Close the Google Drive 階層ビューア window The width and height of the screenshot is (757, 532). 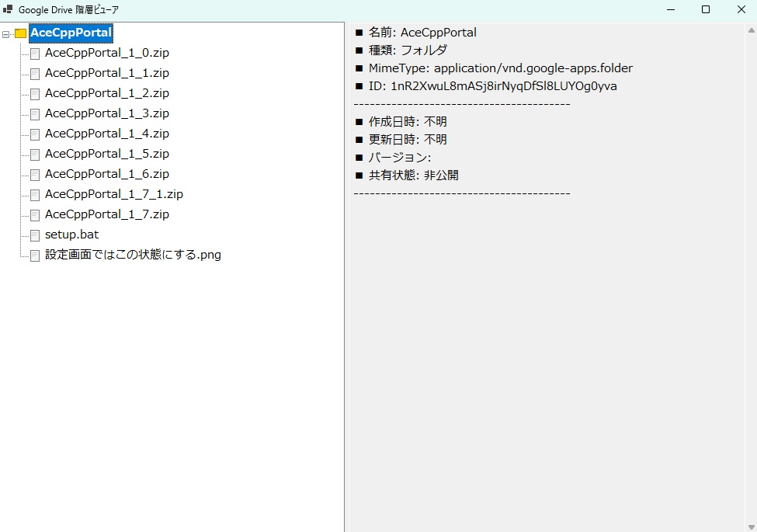741,9
